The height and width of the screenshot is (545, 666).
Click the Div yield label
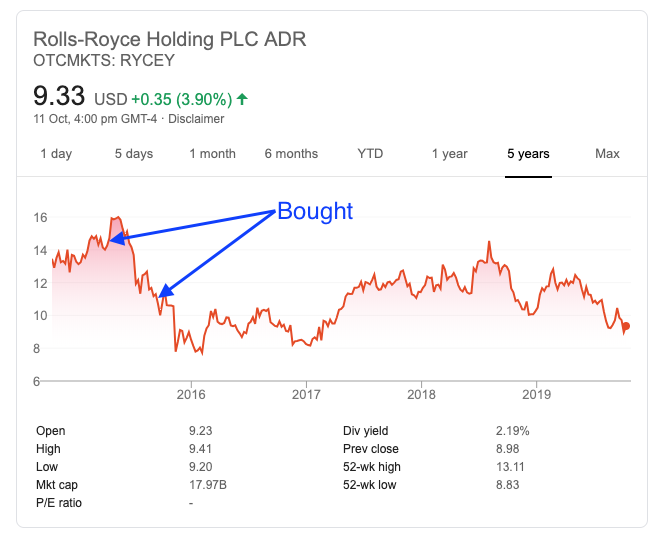365,431
